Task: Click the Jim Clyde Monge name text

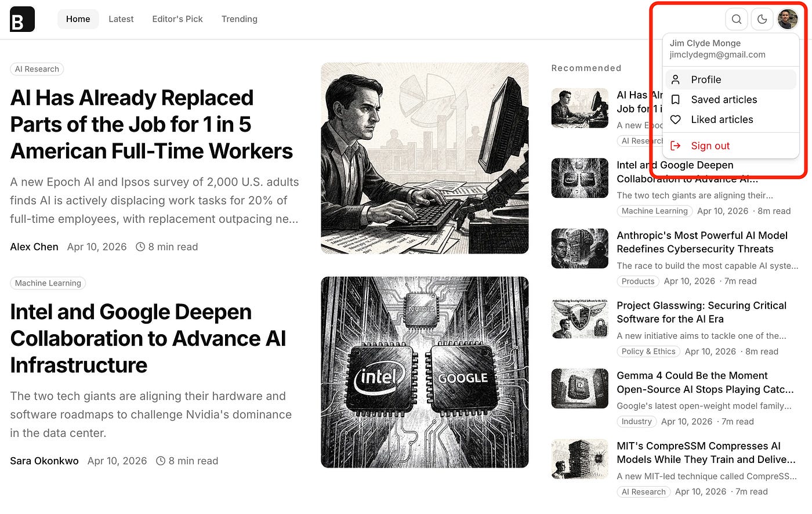Action: tap(705, 43)
